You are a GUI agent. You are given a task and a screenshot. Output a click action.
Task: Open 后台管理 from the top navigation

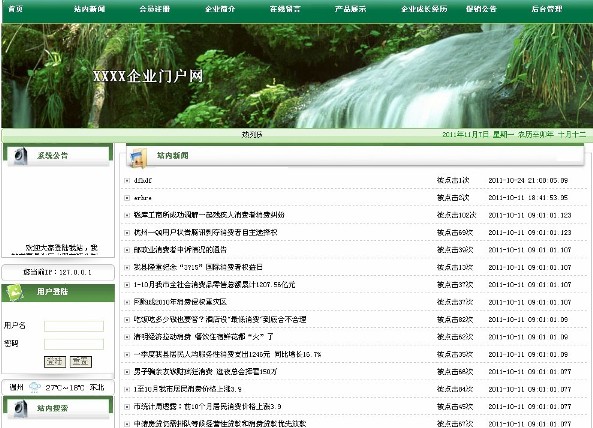[546, 9]
